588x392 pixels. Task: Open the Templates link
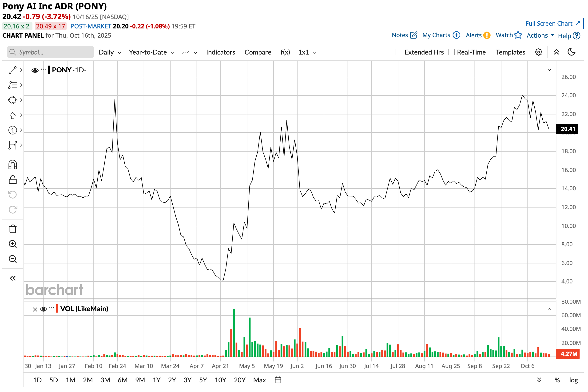pos(511,52)
